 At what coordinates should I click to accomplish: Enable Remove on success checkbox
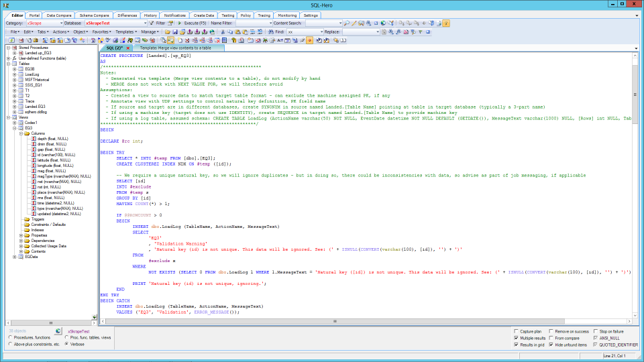[551, 331]
